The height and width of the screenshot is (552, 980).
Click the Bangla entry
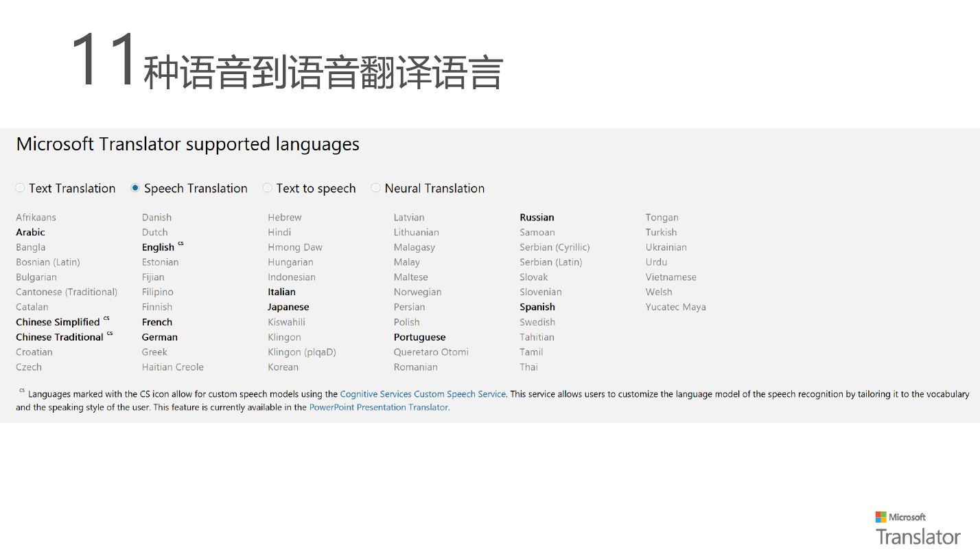tap(31, 247)
